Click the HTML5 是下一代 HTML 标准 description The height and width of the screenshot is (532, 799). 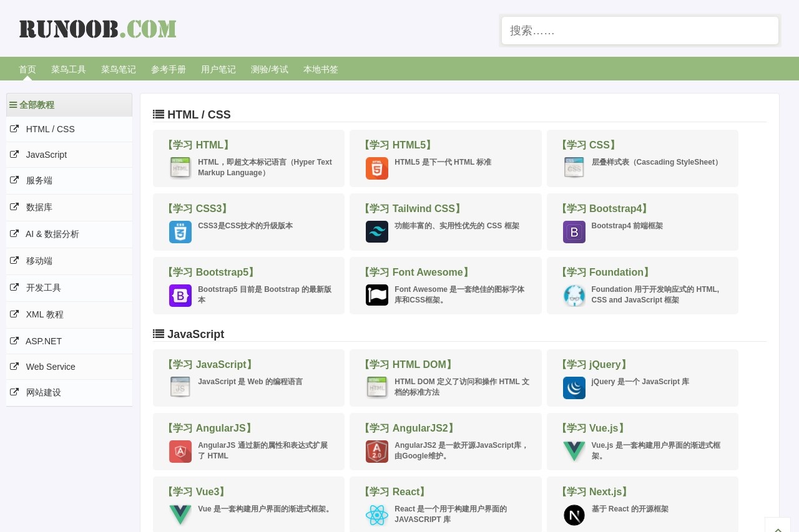pos(443,162)
